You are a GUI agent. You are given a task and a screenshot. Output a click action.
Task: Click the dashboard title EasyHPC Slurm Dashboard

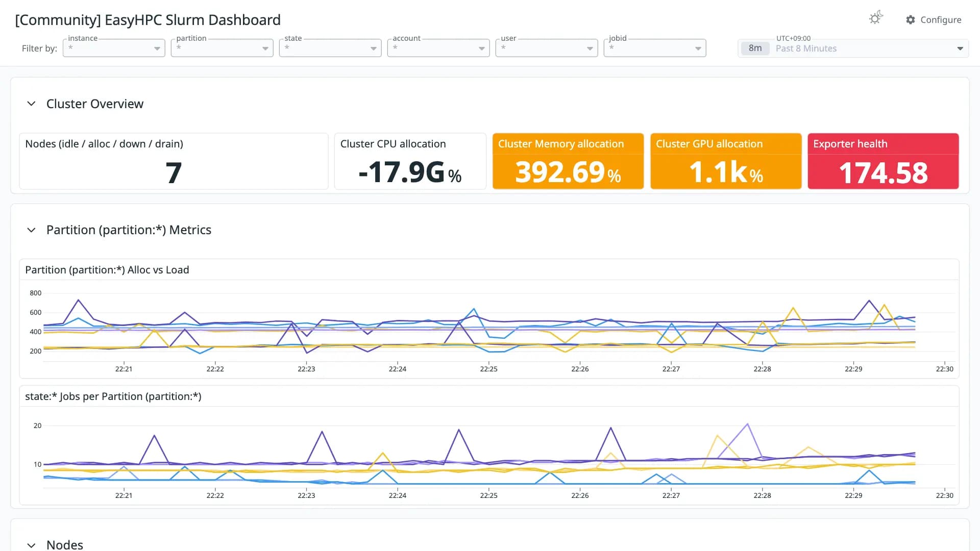[148, 20]
